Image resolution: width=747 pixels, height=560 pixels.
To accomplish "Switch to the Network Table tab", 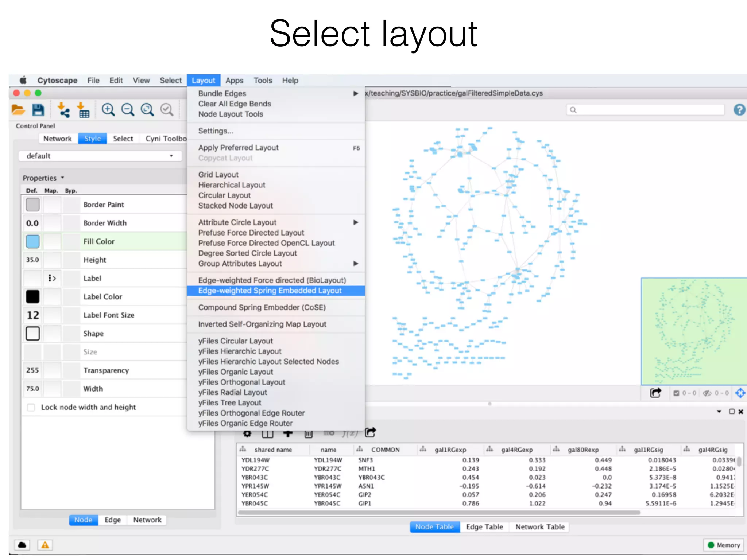I will 540,527.
